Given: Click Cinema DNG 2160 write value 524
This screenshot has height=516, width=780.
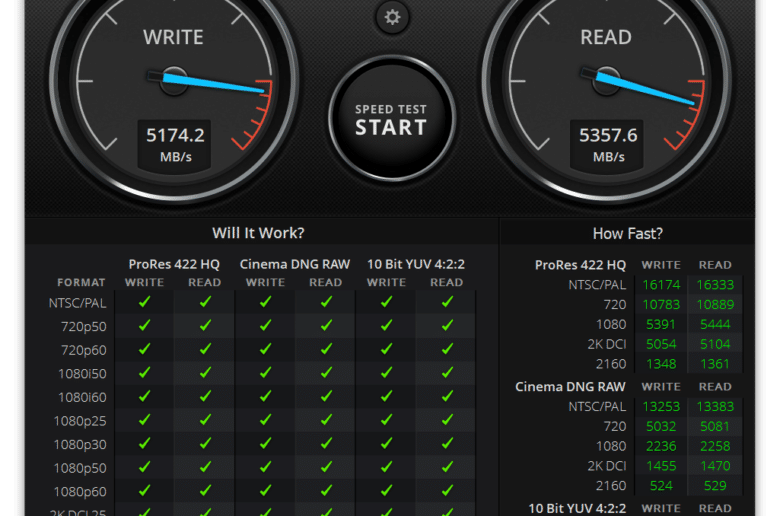Looking at the screenshot, I should click(661, 486).
